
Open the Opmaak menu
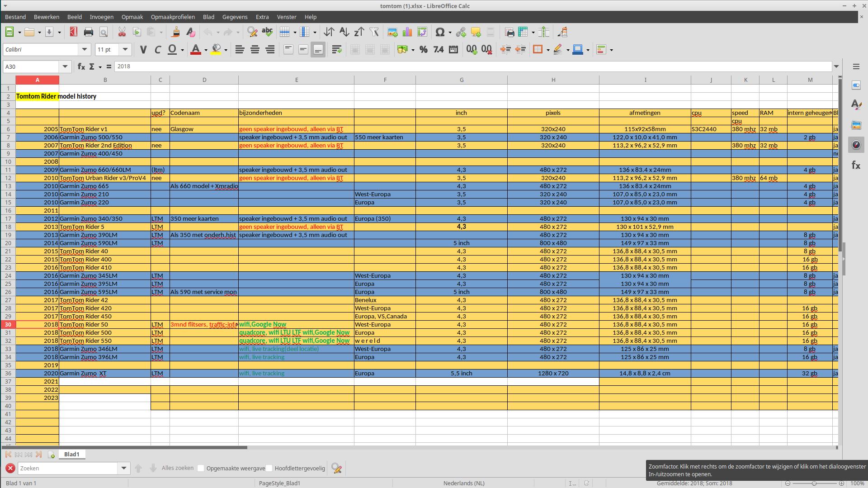[x=132, y=17]
